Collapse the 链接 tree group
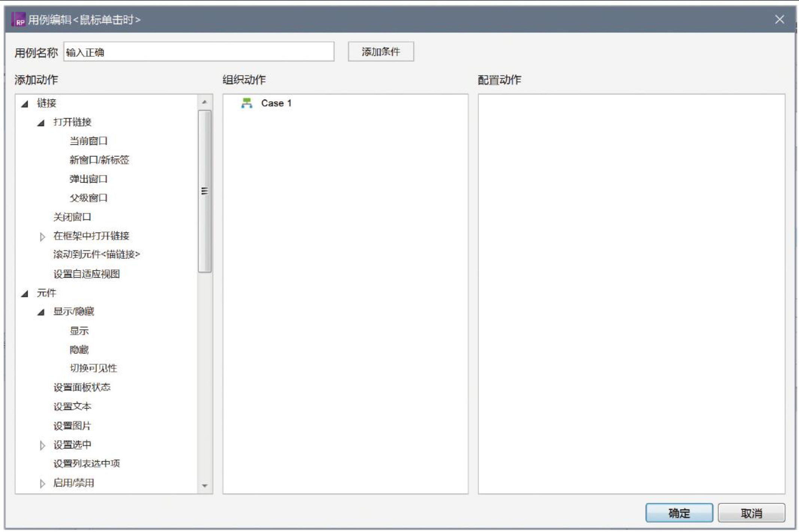The width and height of the screenshot is (799, 532). pyautogui.click(x=25, y=104)
